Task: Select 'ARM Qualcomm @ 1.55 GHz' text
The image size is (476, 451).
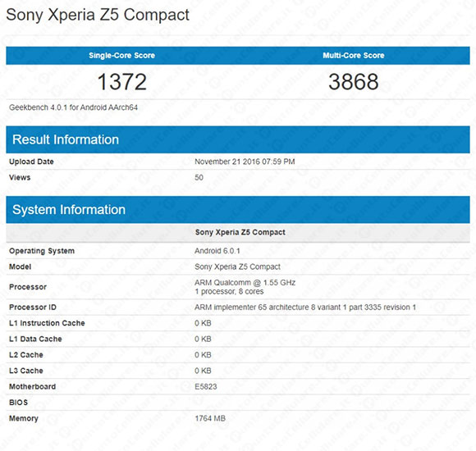Action: pyautogui.click(x=245, y=283)
